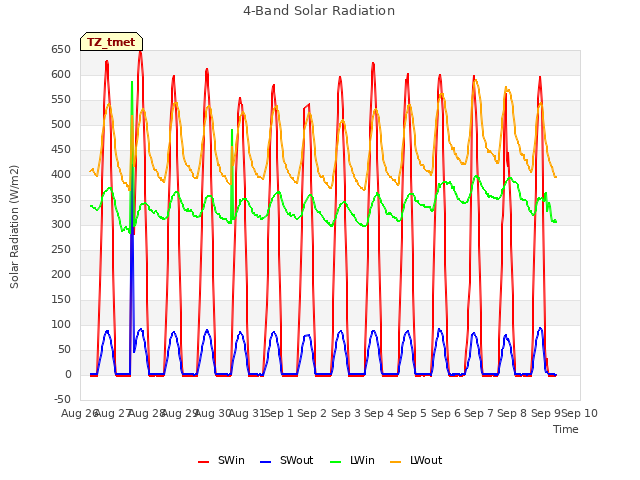Click the Sep 6 x-axis date label
The height and width of the screenshot is (480, 640).
[x=446, y=413]
